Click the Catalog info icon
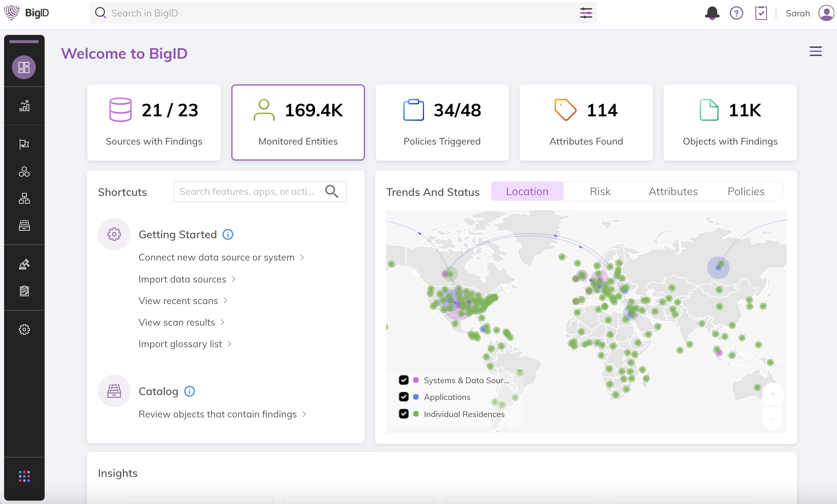Viewport: 837px width, 504px height. click(190, 391)
